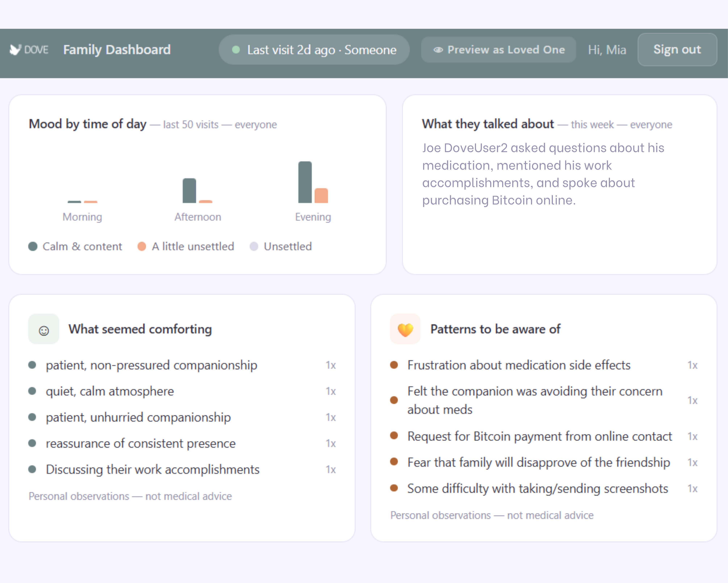Click the Dove bird logo icon
The image size is (728, 583).
tap(16, 50)
